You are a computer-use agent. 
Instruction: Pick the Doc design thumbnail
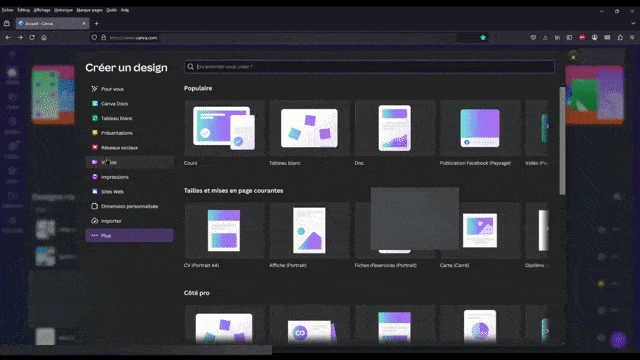coord(395,128)
